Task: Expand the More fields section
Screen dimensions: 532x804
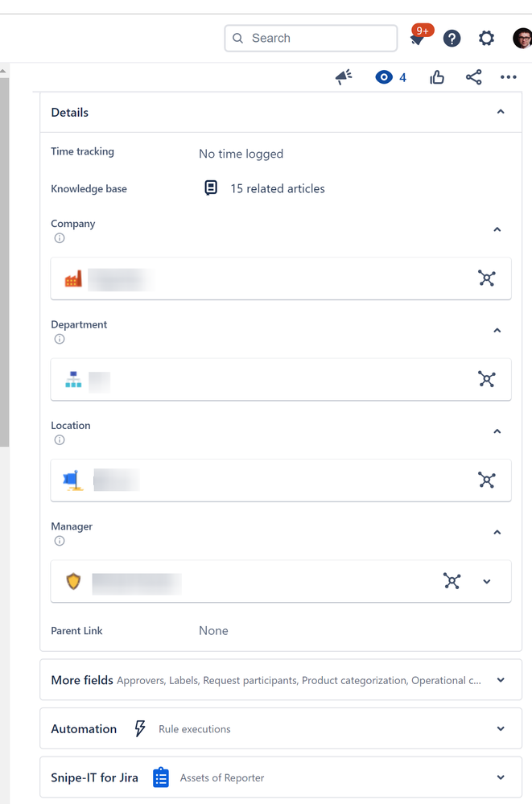Action: [501, 680]
